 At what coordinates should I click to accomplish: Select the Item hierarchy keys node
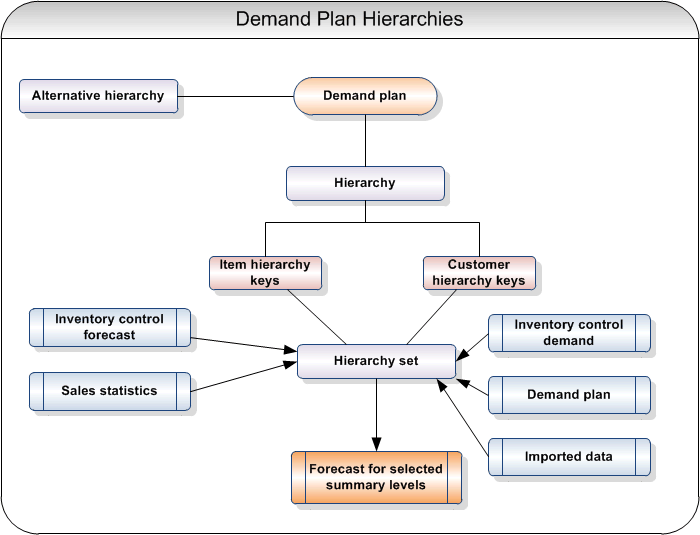265,273
